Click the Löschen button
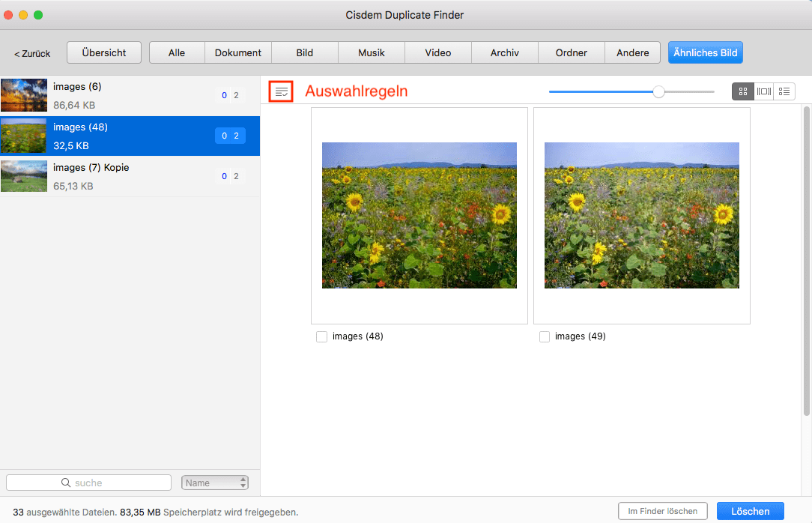Screen dimensions: 812x523 click(x=750, y=510)
